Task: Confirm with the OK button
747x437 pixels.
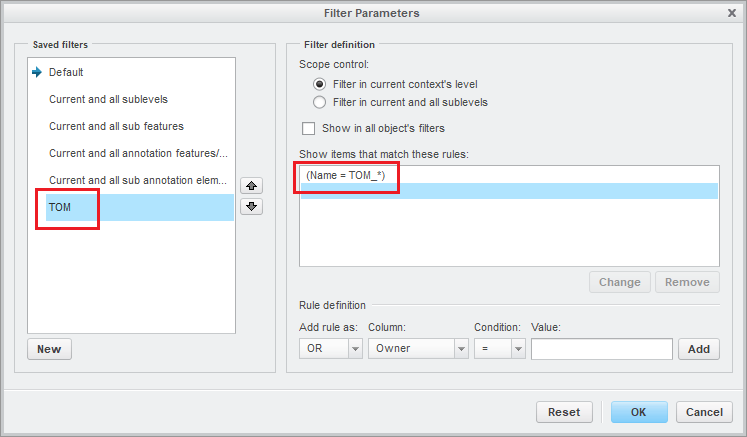Action: [639, 412]
